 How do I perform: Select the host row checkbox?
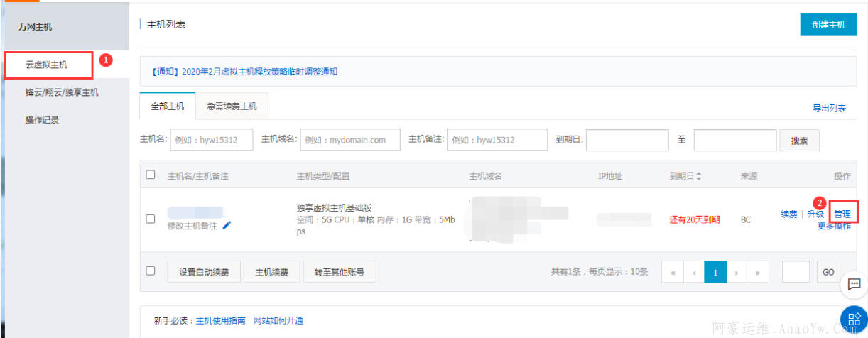150,219
